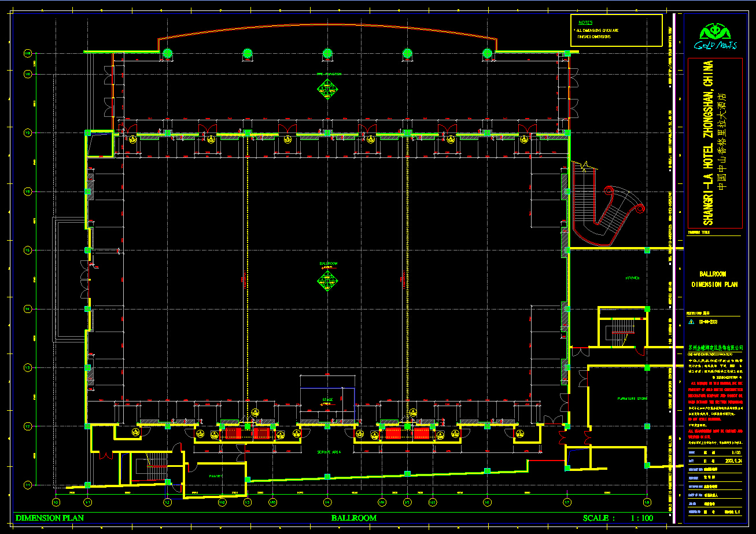Select the X2 grid bubble
Viewport: 756px width, 534px height.
167,502
